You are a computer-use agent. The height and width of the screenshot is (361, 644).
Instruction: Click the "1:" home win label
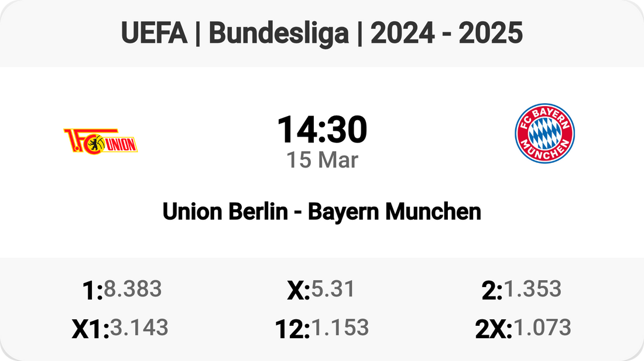93,290
